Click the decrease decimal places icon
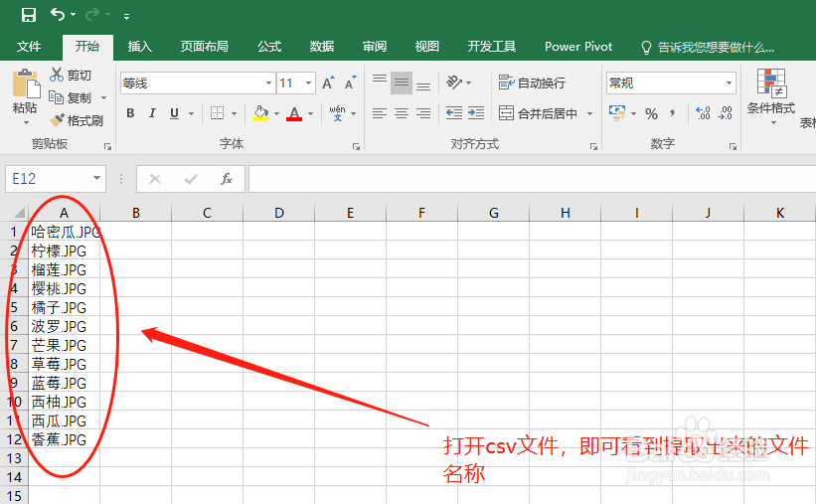Screen dimensions: 816x504 [x=725, y=113]
